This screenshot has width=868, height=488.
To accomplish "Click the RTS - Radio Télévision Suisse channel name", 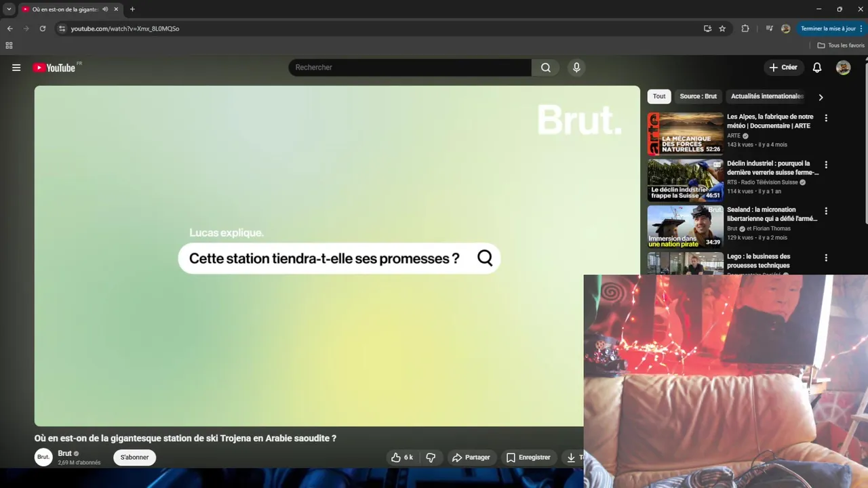I will pos(762,182).
